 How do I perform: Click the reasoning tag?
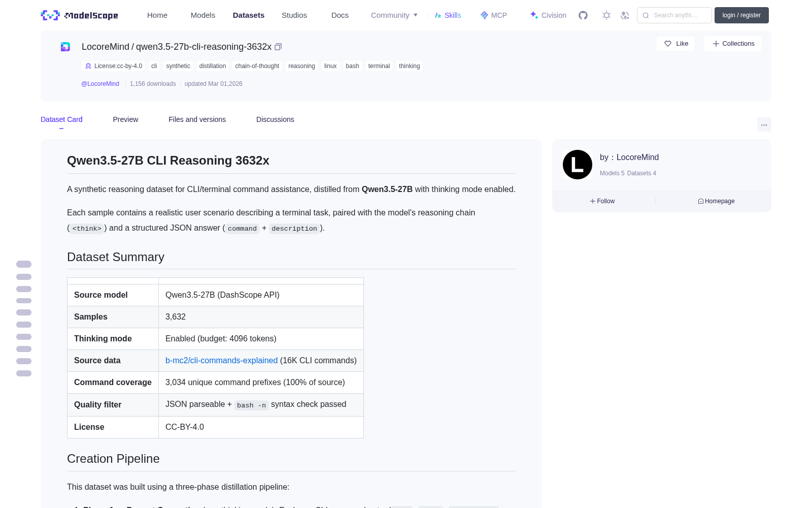coord(301,66)
